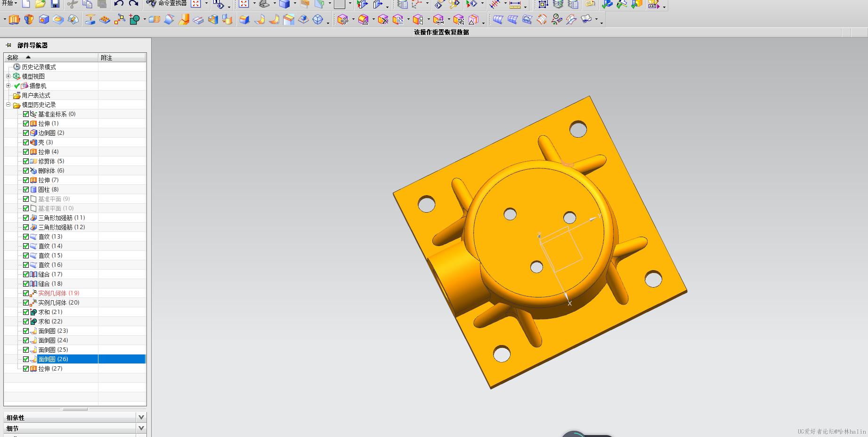Viewport: 868px width, 437px height.
Task: Select the highlighted 面倒圆 (26) feature
Action: (x=53, y=359)
